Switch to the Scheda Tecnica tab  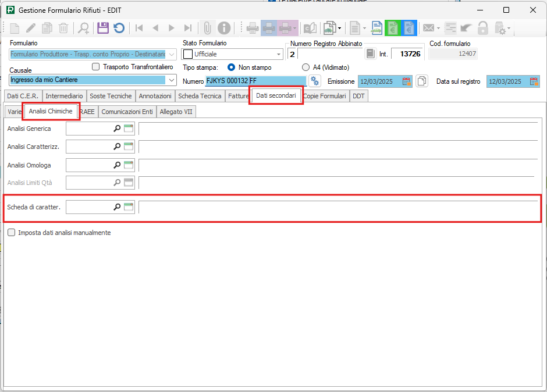(200, 96)
